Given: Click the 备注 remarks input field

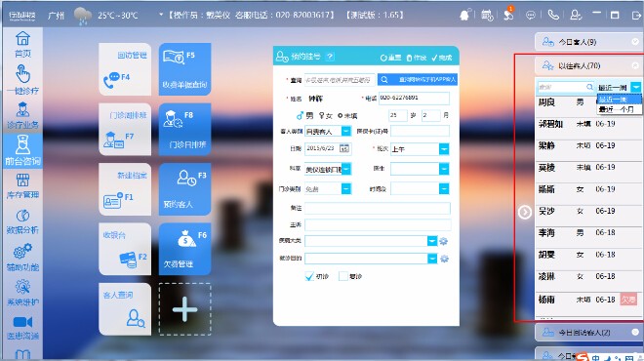Looking at the screenshot, I should pyautogui.click(x=377, y=208).
